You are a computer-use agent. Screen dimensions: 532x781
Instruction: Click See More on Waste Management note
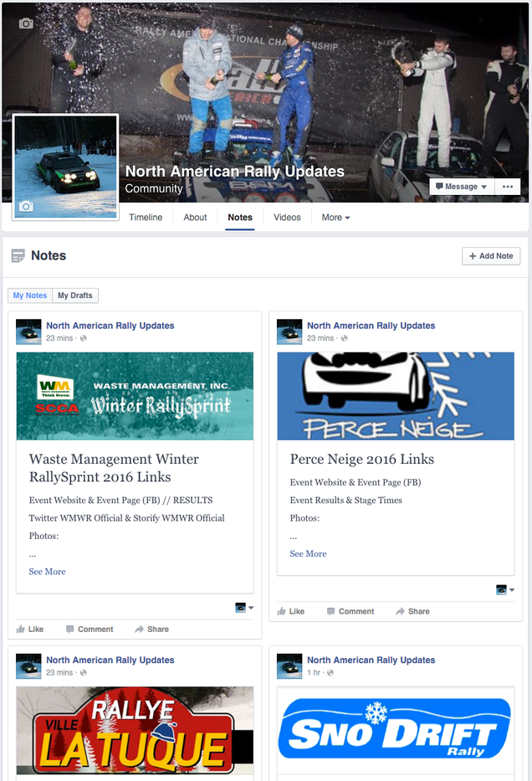[x=48, y=572]
